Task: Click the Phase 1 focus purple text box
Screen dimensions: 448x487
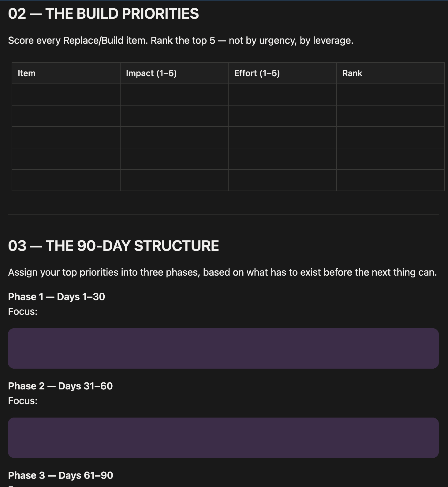Action: (223, 348)
